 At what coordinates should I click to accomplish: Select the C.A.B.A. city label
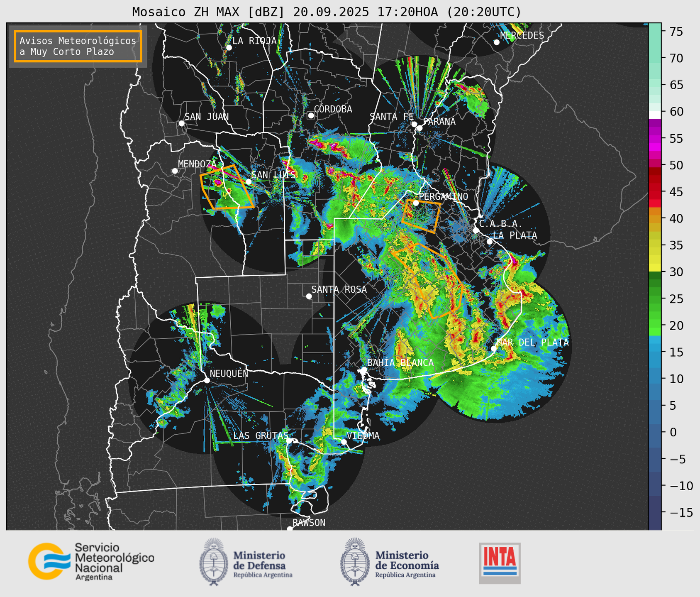pos(501,224)
